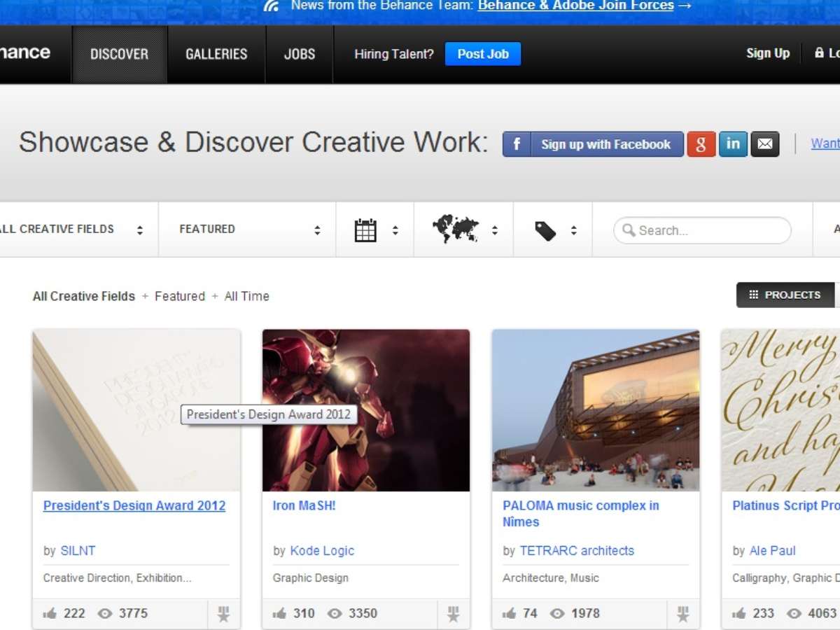840x630 pixels.
Task: Click the LinkedIn sign-up icon
Action: [733, 144]
